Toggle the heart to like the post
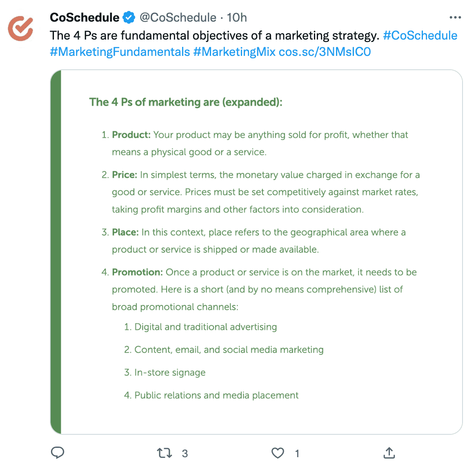The width and height of the screenshot is (476, 469). click(x=278, y=453)
